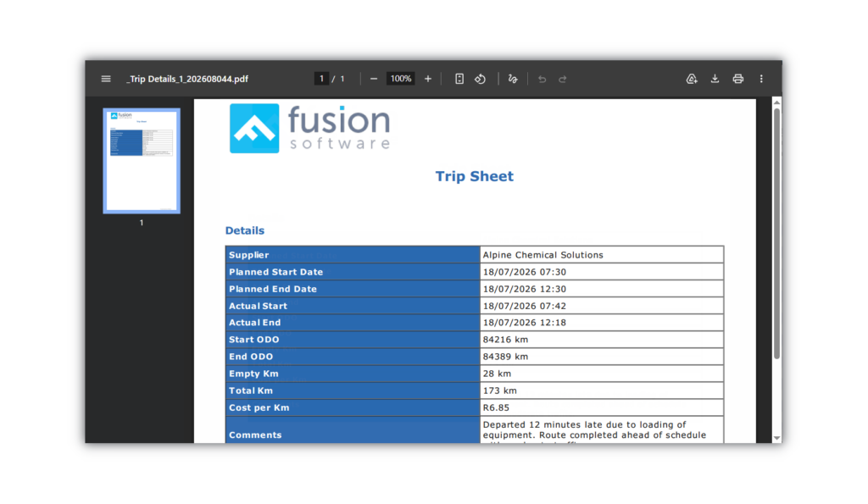The width and height of the screenshot is (868, 504).
Task: Print the trip sheet document
Action: pos(738,79)
